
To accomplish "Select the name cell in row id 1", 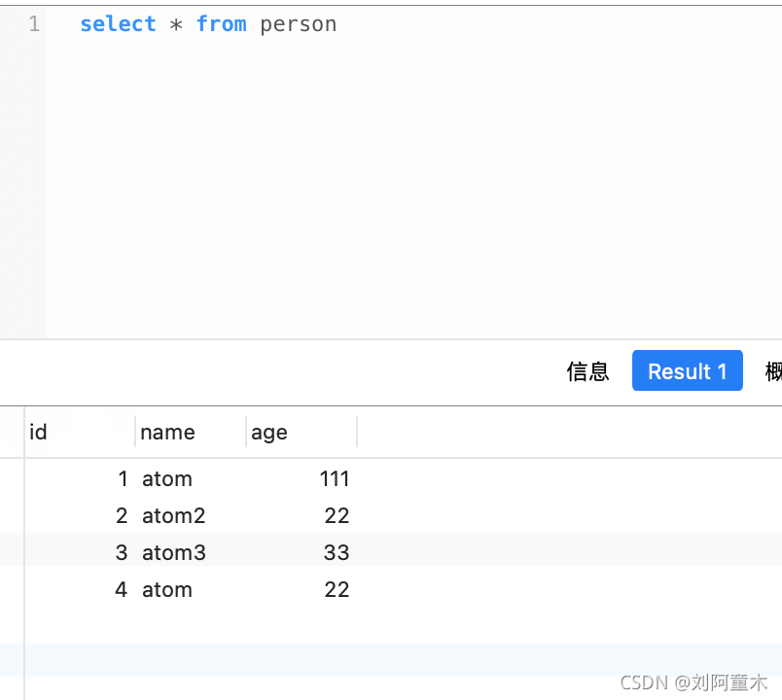I will (191, 478).
